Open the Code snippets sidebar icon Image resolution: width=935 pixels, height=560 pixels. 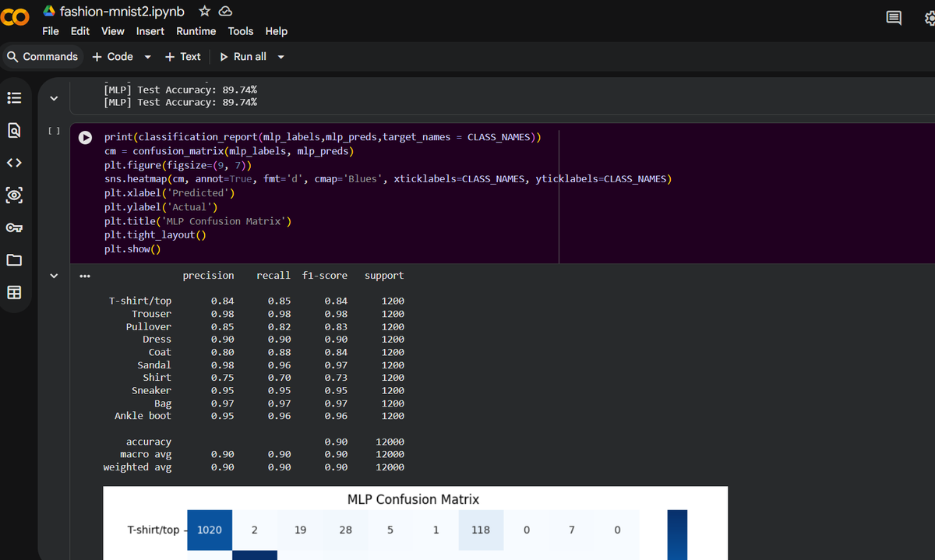[14, 163]
